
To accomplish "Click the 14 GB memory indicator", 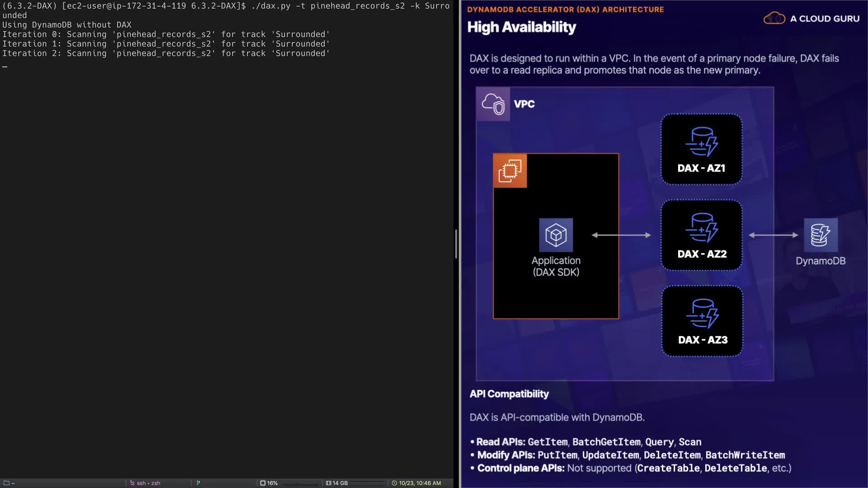I will 337,483.
